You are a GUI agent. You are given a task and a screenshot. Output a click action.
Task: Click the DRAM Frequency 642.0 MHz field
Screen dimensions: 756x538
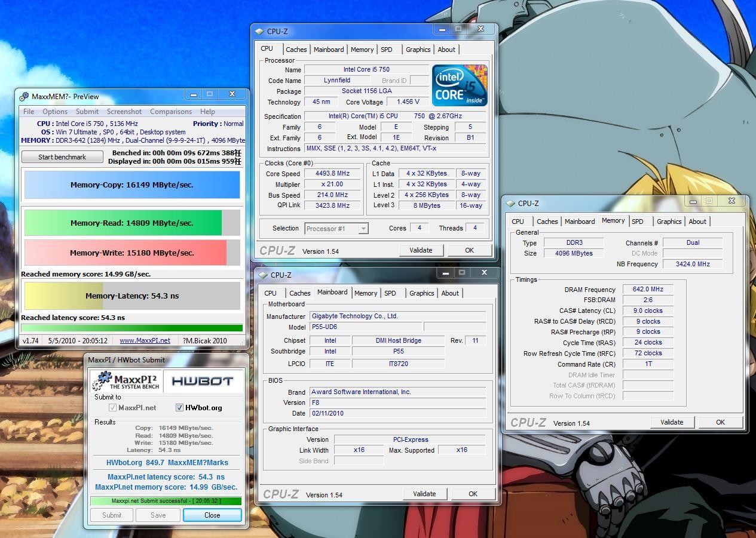648,290
